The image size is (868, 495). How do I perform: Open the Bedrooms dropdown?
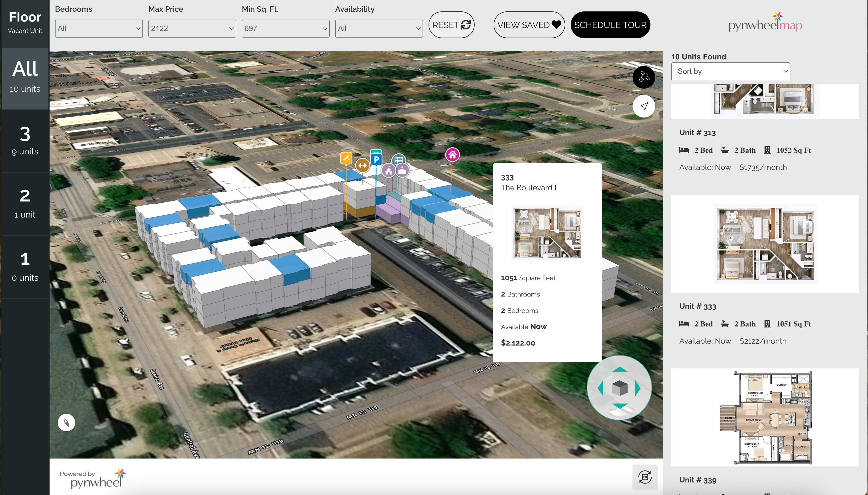(99, 29)
